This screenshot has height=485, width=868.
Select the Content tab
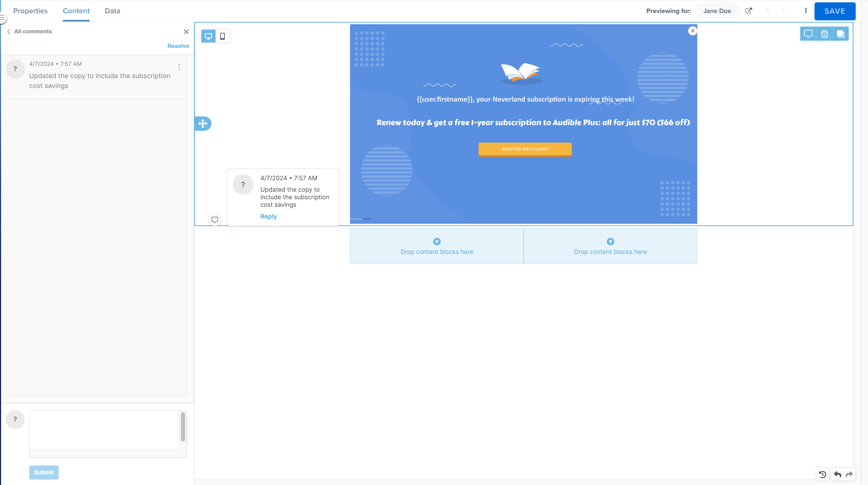click(x=76, y=11)
